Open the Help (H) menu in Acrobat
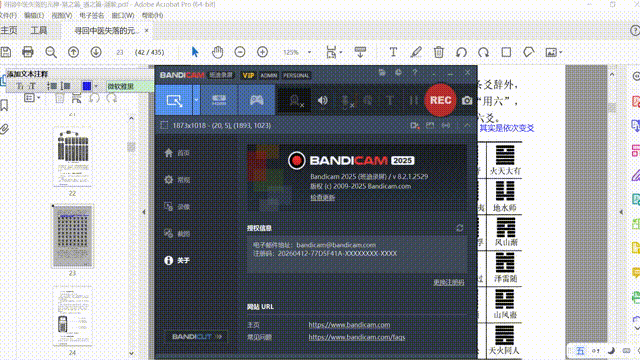Image resolution: width=640 pixels, height=360 pixels. coord(152,16)
